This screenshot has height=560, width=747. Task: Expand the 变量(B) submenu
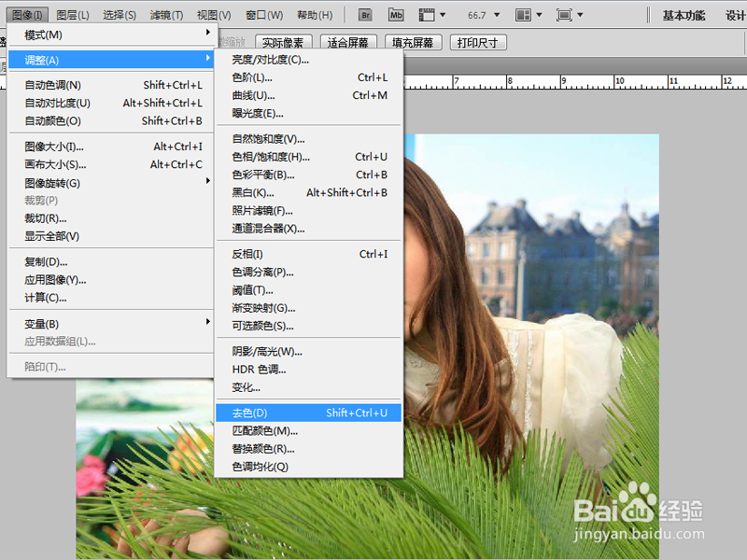[110, 324]
